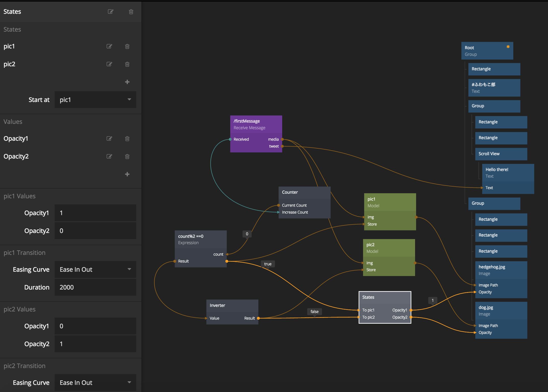Add a new value with plus icon

[x=127, y=174]
